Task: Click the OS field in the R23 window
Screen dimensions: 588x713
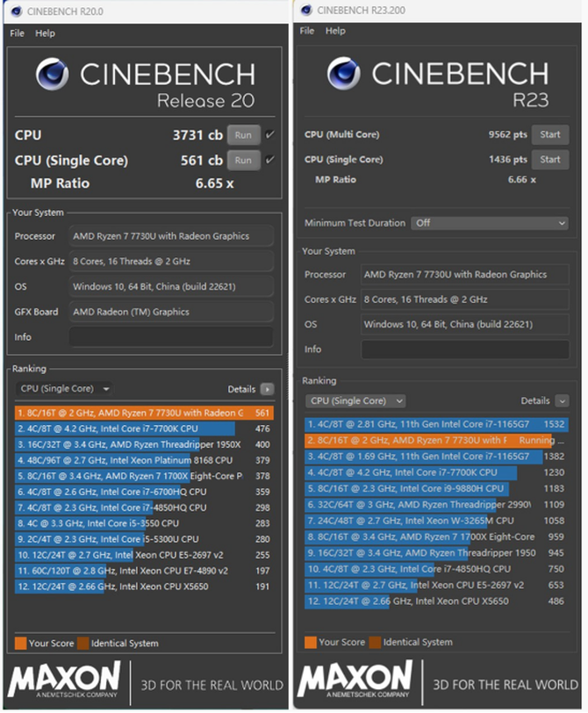Action: (x=465, y=324)
